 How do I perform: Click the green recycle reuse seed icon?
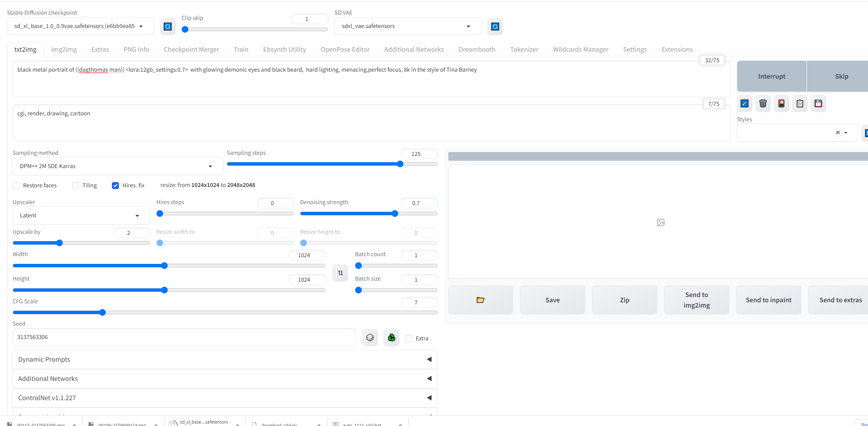click(391, 338)
